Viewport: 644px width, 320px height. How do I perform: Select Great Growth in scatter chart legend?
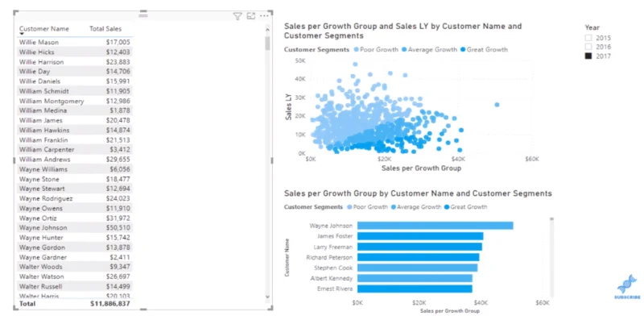484,49
